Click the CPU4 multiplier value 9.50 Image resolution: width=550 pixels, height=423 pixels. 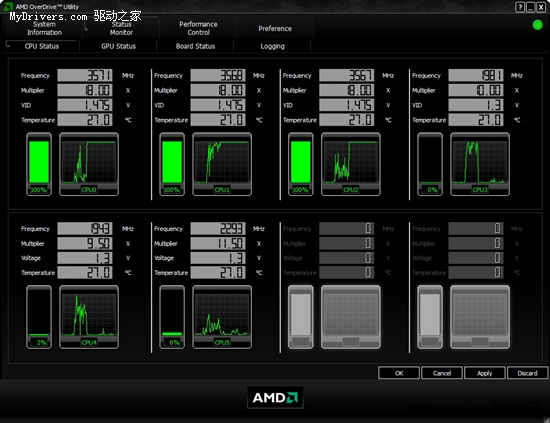click(x=85, y=243)
